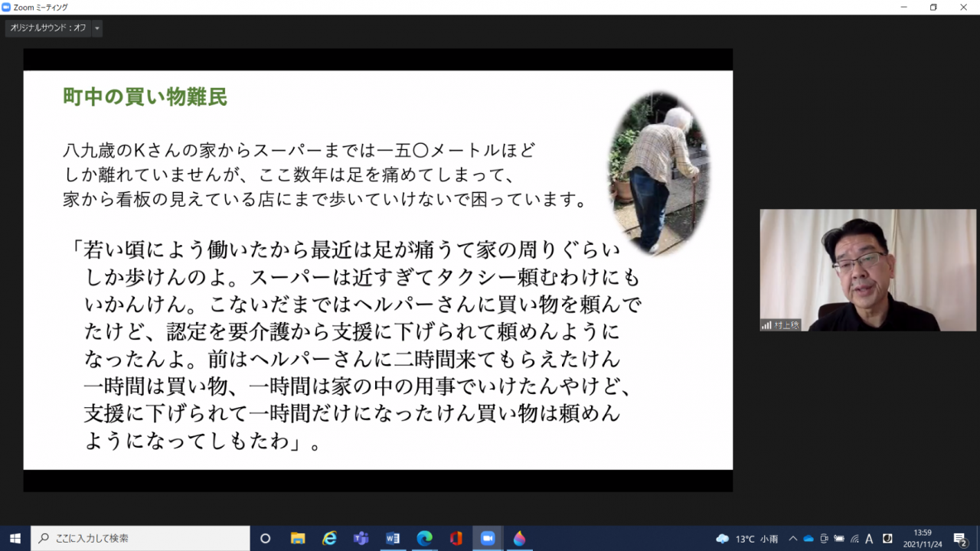Open the Original Sound dropdown arrow
The image size is (980, 551).
pyautogui.click(x=96, y=28)
